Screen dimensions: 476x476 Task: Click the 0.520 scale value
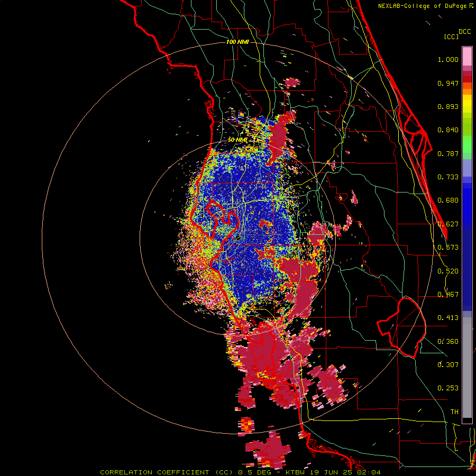pyautogui.click(x=448, y=271)
